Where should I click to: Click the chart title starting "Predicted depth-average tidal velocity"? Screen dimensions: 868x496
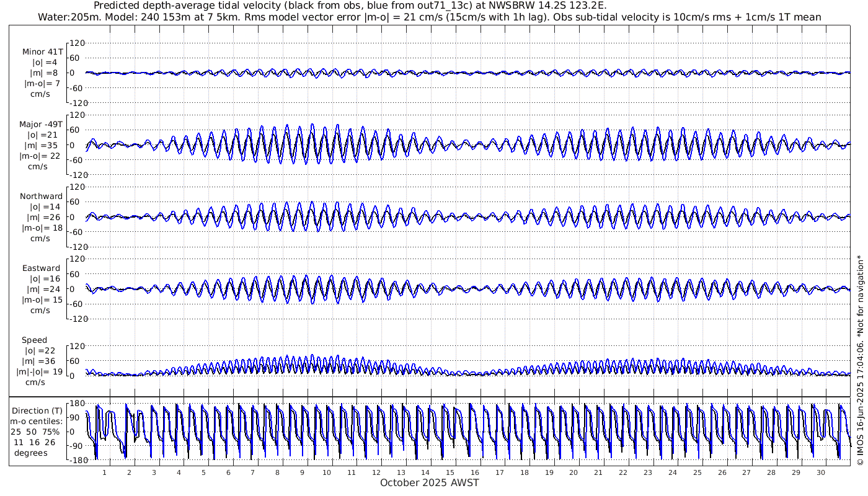350,6
